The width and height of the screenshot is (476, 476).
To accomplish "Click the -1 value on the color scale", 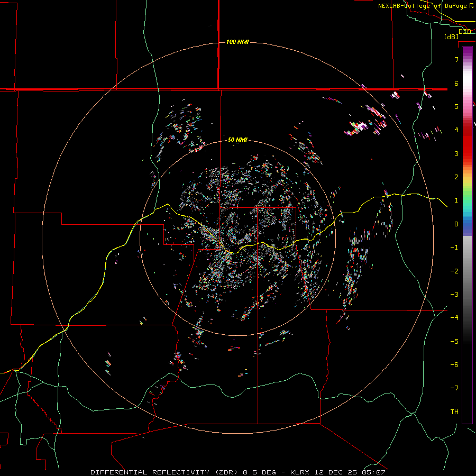I will [x=454, y=248].
